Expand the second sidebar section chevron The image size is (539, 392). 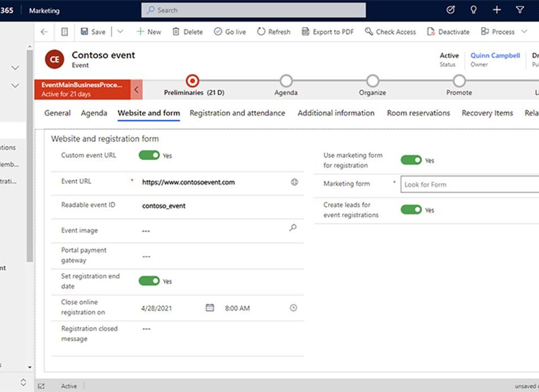[15, 85]
